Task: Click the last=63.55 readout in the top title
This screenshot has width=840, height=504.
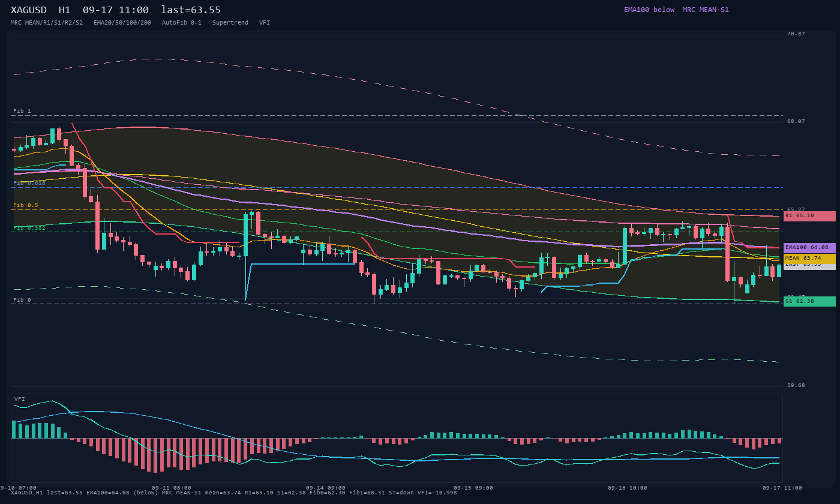Action: [x=191, y=10]
